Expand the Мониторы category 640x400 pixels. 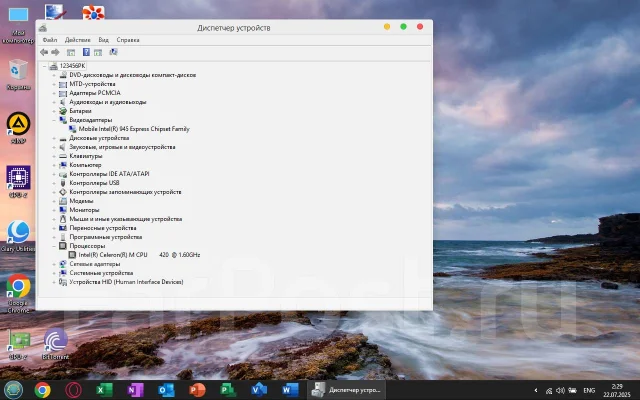pyautogui.click(x=54, y=210)
